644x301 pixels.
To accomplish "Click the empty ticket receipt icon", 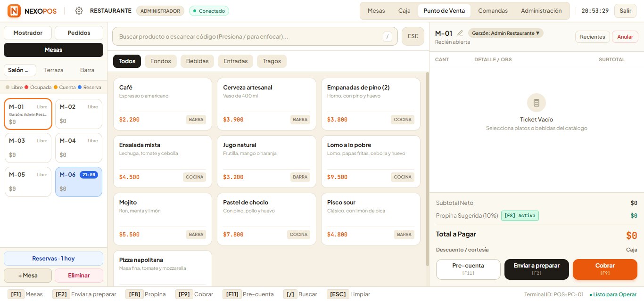I will (x=537, y=103).
